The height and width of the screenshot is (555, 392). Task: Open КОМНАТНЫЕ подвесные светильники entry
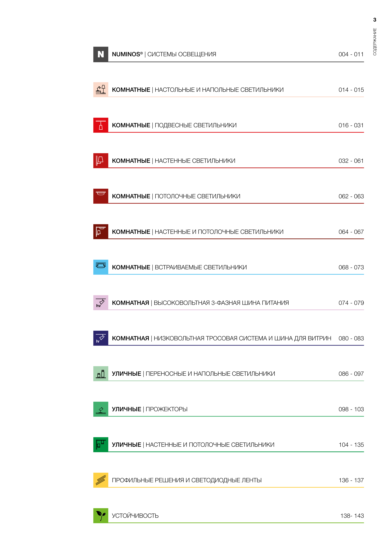(x=174, y=125)
